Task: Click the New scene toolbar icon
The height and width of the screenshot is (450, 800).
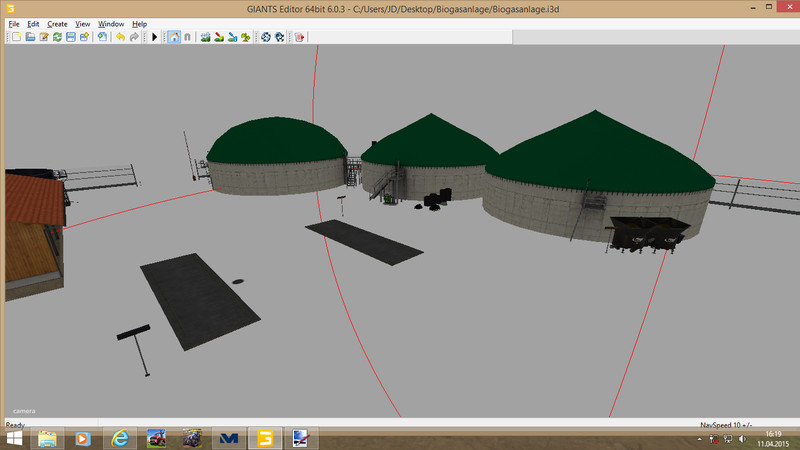Action: click(x=17, y=37)
